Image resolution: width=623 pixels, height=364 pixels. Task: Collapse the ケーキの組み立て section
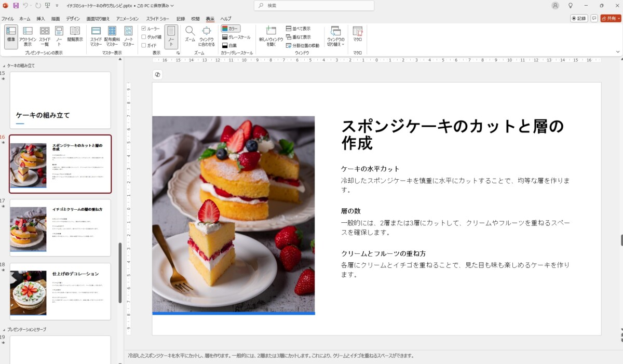(5, 66)
